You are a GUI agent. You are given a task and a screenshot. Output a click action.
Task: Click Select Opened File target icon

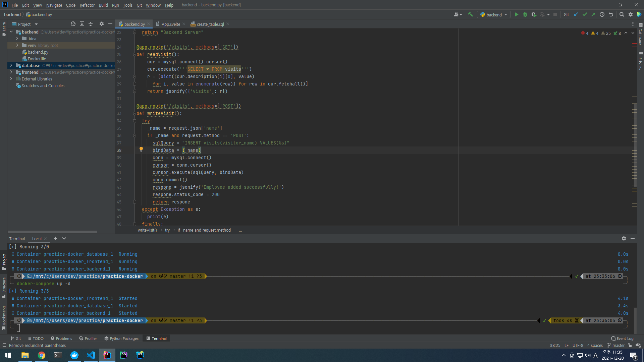[73, 24]
